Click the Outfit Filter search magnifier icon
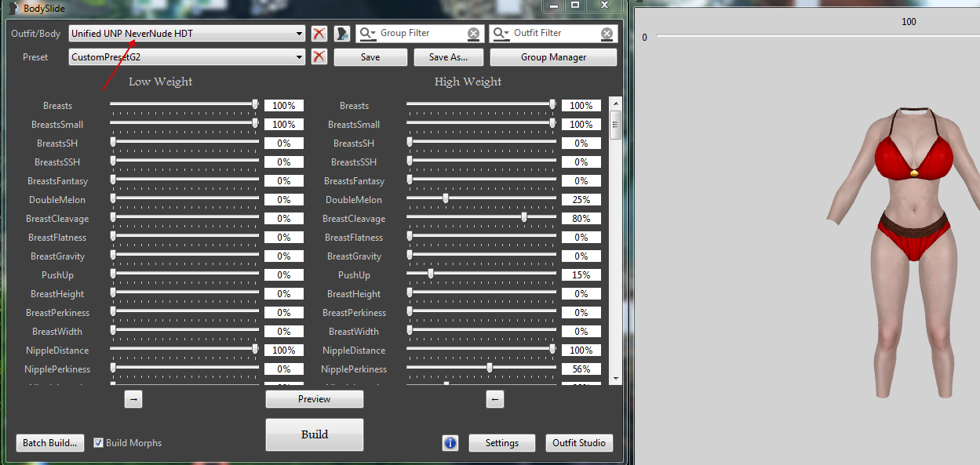Image resolution: width=980 pixels, height=465 pixels. click(501, 34)
